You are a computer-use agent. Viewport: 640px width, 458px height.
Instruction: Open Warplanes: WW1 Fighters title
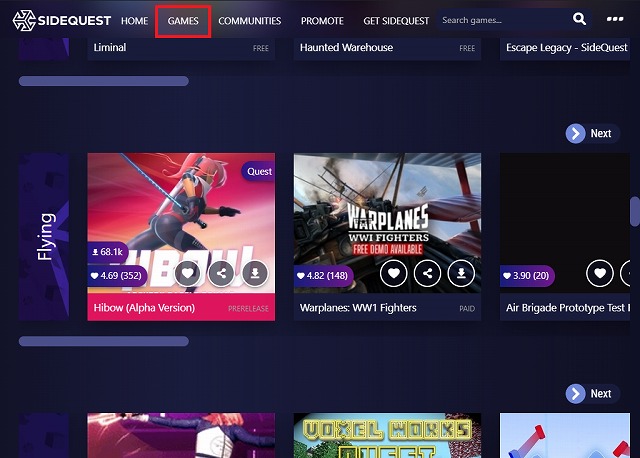point(358,308)
